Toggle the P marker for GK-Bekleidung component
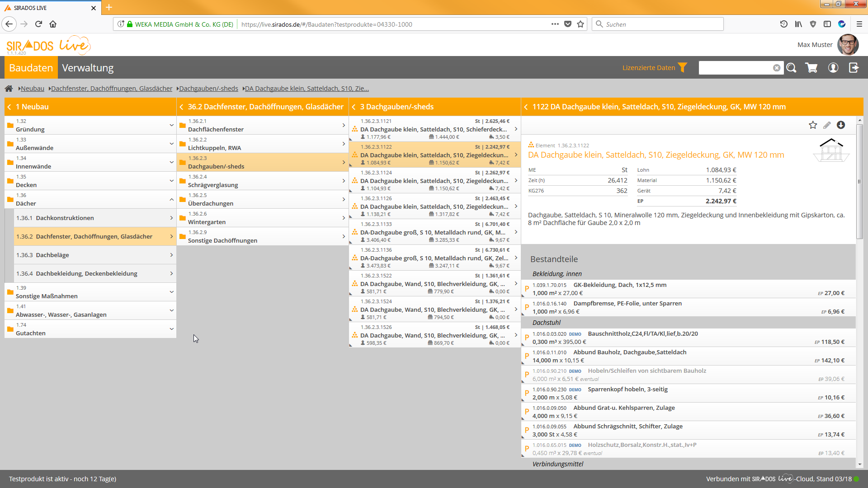Image resolution: width=868 pixels, height=488 pixels. click(527, 289)
